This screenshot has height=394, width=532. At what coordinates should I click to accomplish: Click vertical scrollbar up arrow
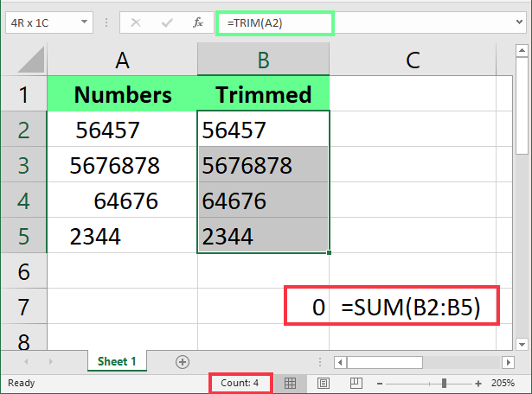pos(522,50)
